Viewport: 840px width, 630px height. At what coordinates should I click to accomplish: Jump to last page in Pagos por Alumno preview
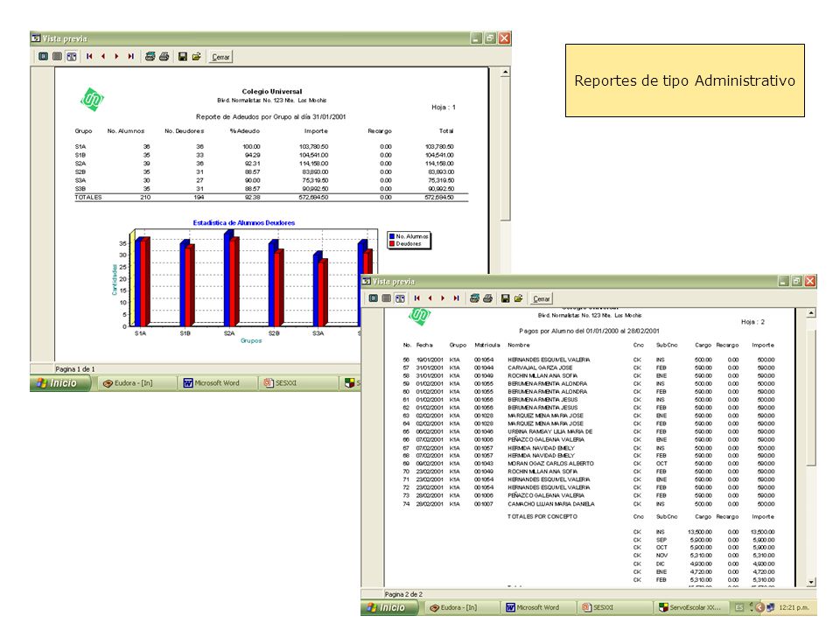[x=457, y=298]
